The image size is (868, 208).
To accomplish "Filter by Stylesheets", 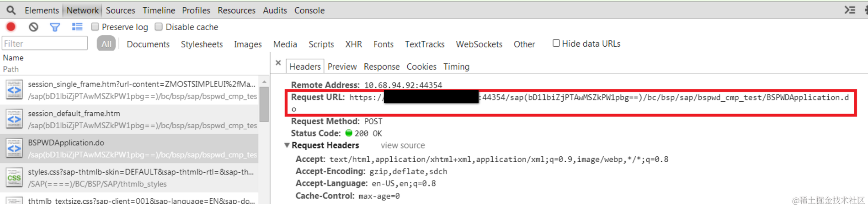I will [x=202, y=44].
